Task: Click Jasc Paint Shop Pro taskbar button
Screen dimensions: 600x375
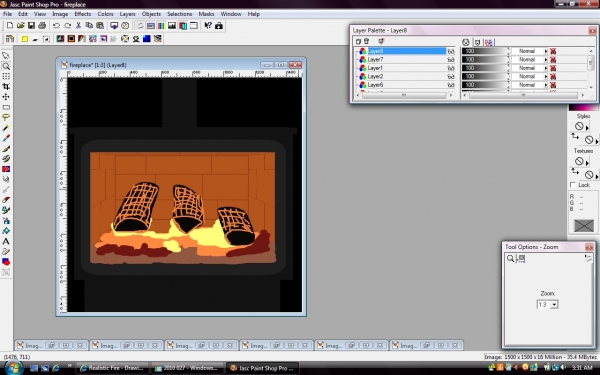Action: [262, 368]
